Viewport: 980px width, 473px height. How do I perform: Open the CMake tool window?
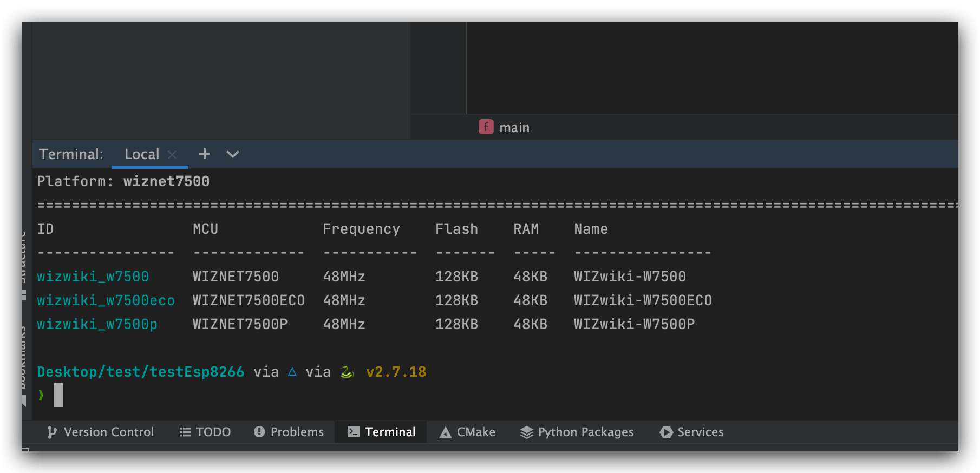pyautogui.click(x=468, y=432)
